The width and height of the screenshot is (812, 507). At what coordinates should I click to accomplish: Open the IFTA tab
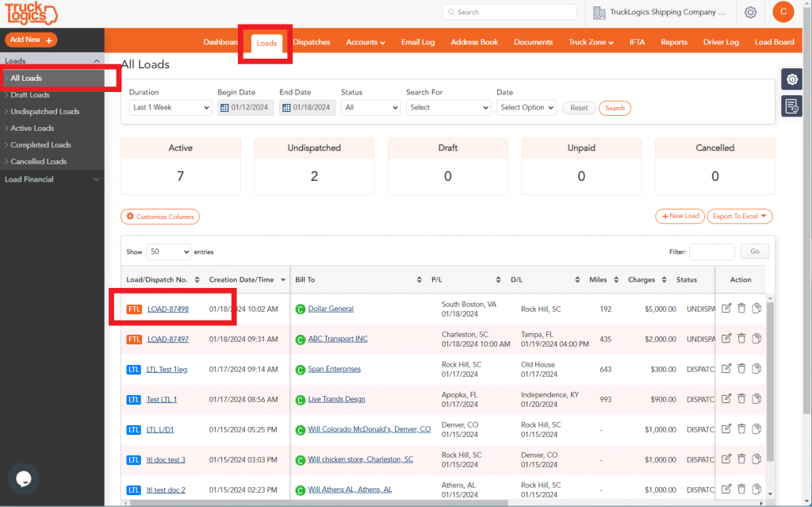point(637,42)
